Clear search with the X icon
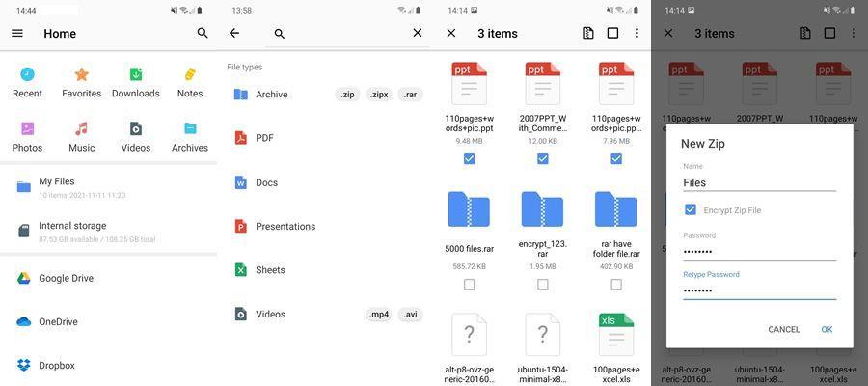868x386 pixels. pyautogui.click(x=418, y=33)
